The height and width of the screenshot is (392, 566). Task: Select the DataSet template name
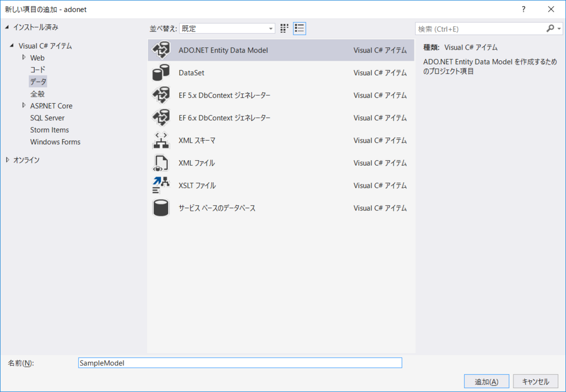(x=191, y=72)
